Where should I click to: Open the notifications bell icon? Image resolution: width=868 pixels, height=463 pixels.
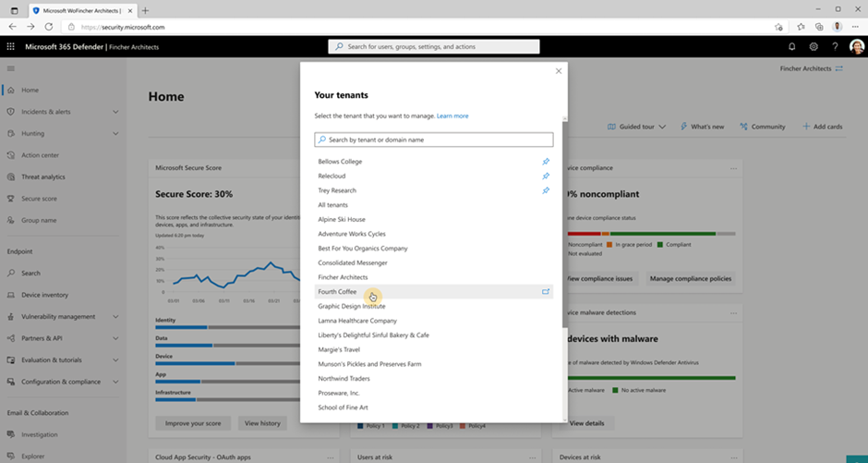(791, 47)
